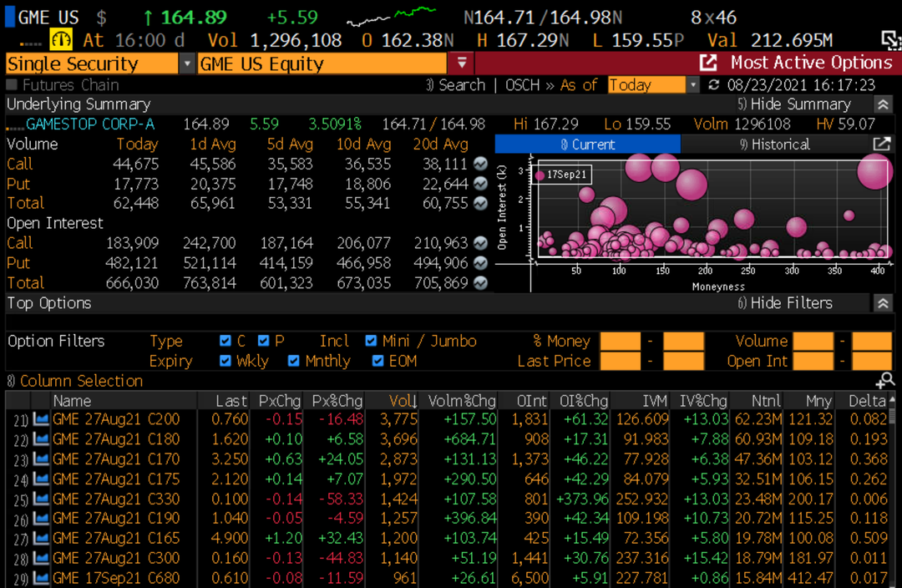Click the Delta column header
Viewport: 902px width, 588px height.
(867, 400)
